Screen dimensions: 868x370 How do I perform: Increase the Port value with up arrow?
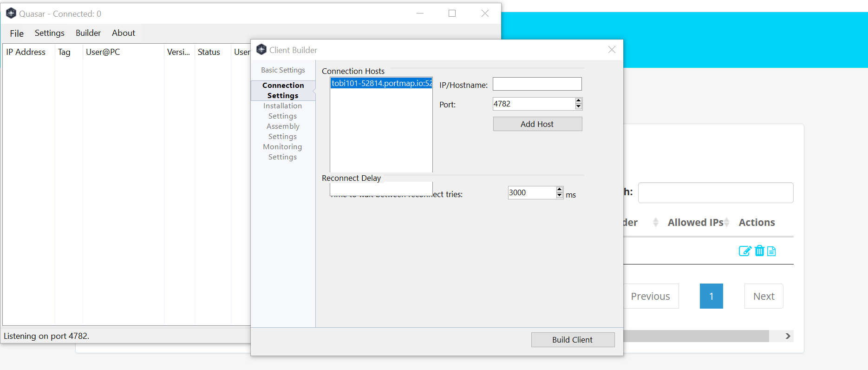(x=578, y=101)
